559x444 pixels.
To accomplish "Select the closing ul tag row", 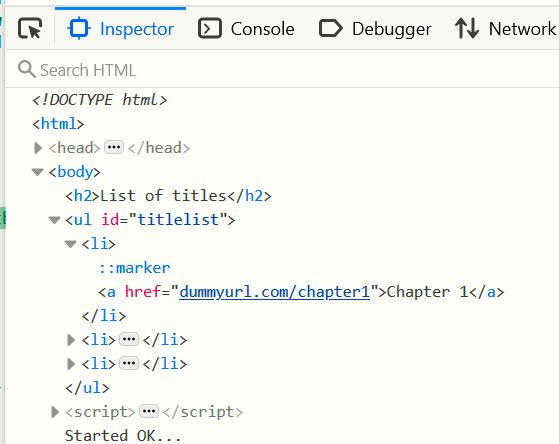I will point(87,388).
